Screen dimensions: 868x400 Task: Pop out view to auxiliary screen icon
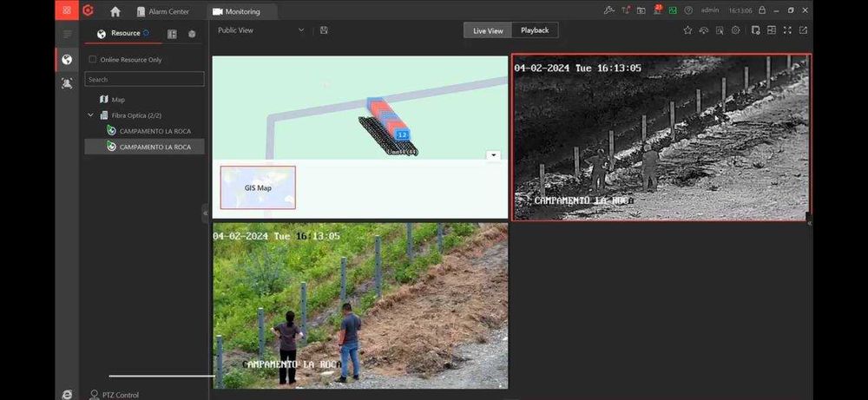click(x=803, y=30)
